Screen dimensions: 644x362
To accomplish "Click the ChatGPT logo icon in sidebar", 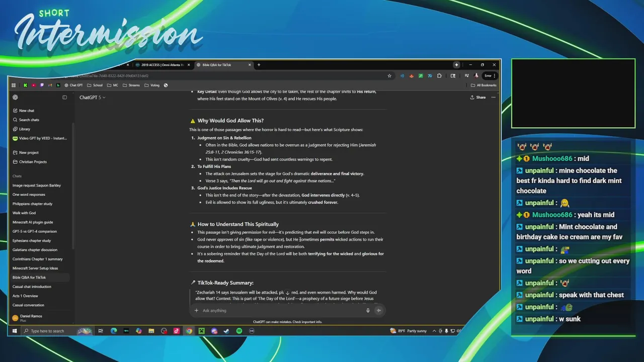I will click(x=15, y=98).
